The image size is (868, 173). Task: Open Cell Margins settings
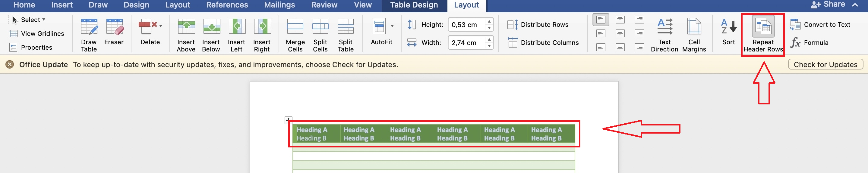694,35
